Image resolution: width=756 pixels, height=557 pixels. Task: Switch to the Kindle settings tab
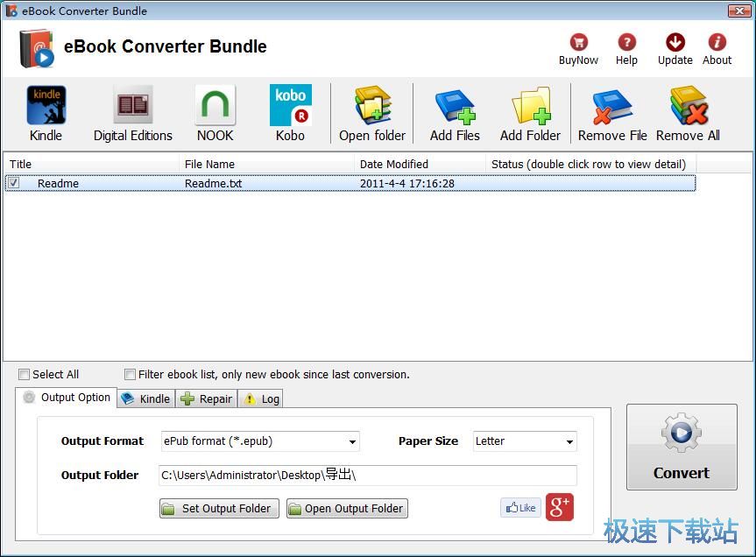point(146,399)
